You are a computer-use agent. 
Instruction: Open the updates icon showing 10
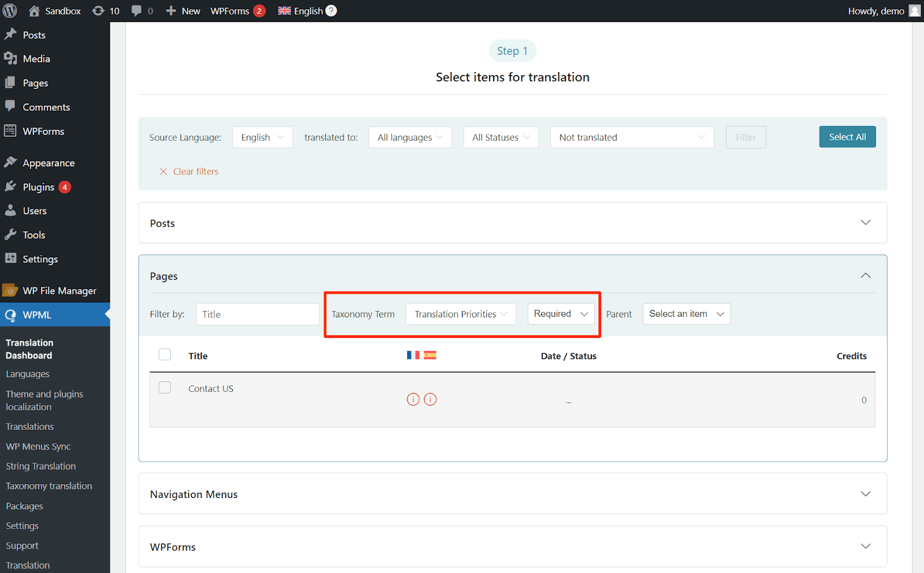coord(98,10)
